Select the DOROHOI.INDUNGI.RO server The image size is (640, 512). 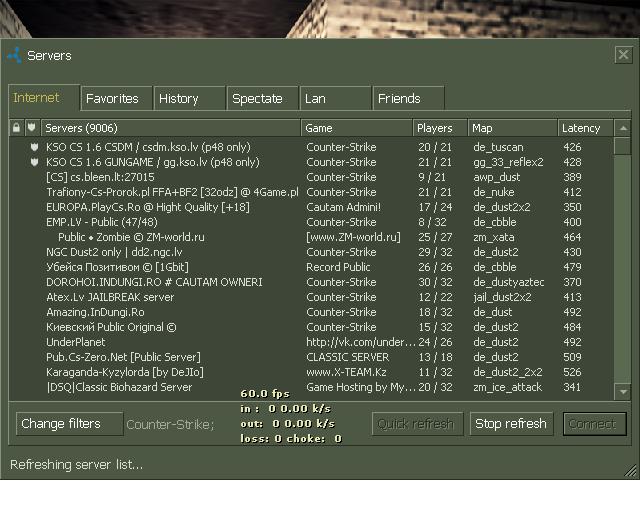pyautogui.click(x=311, y=282)
